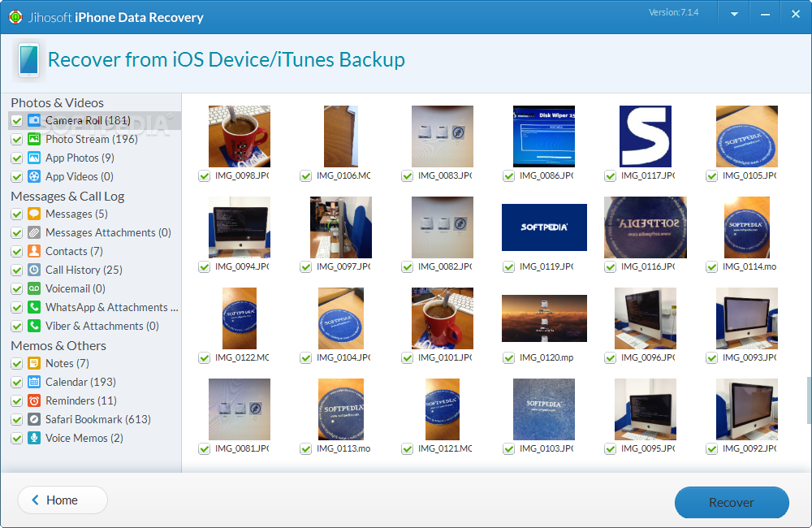This screenshot has height=528, width=812.
Task: Minimize the iPhone Data Recovery window
Action: click(x=765, y=14)
